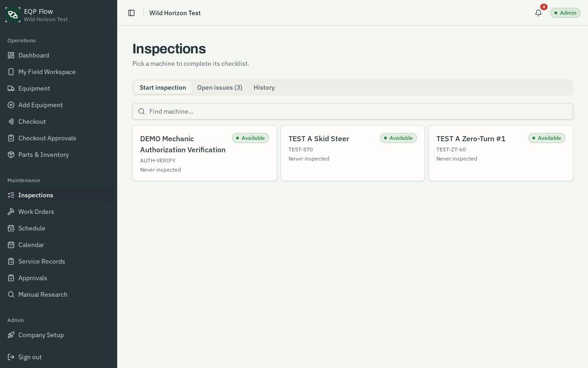Screen dimensions: 588x368
Task: Click the Available badge on Skid Steer
Action: (398, 138)
